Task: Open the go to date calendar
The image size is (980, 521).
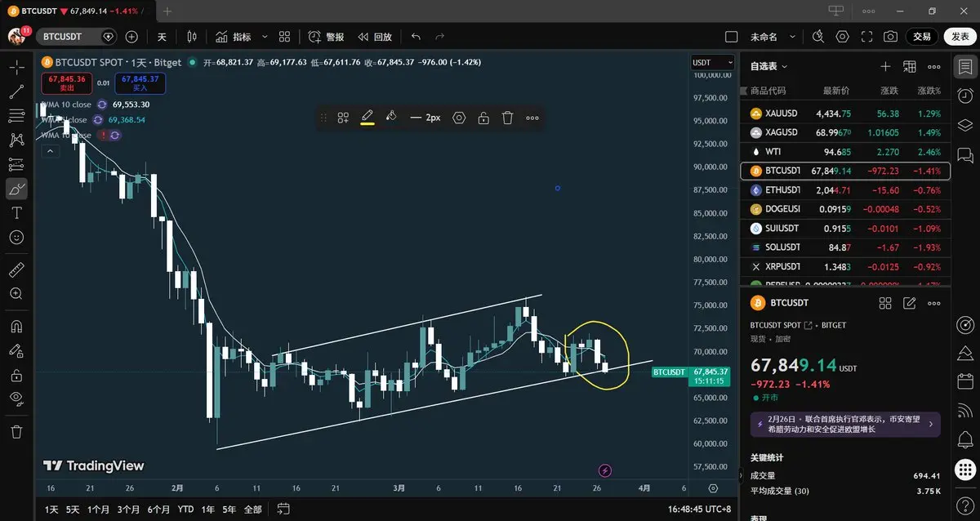Action: [283, 510]
